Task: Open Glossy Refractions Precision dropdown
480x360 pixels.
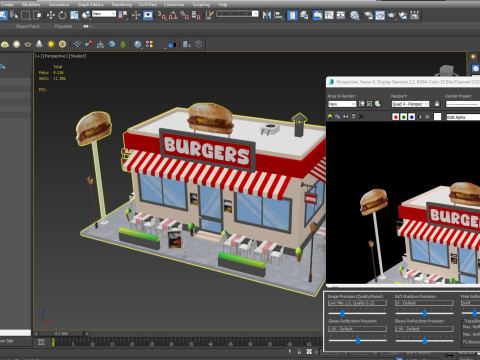Action: point(424,329)
